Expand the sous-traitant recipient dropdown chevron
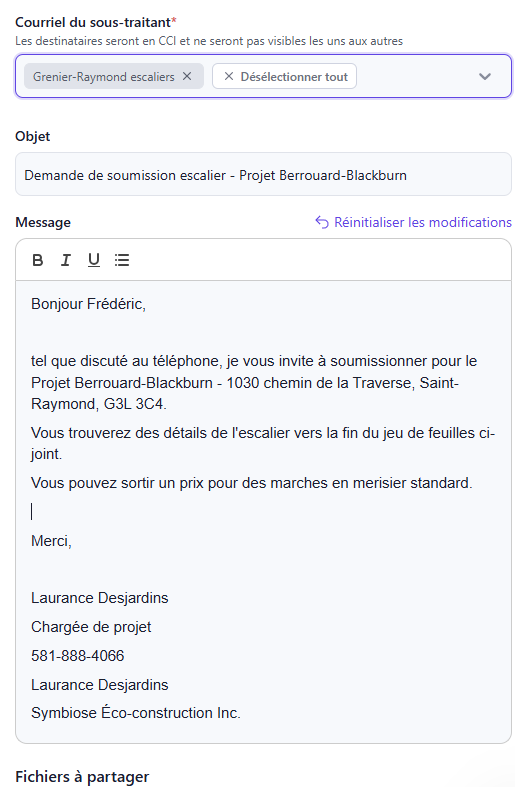Screen dimensions: 515x787 click(484, 76)
